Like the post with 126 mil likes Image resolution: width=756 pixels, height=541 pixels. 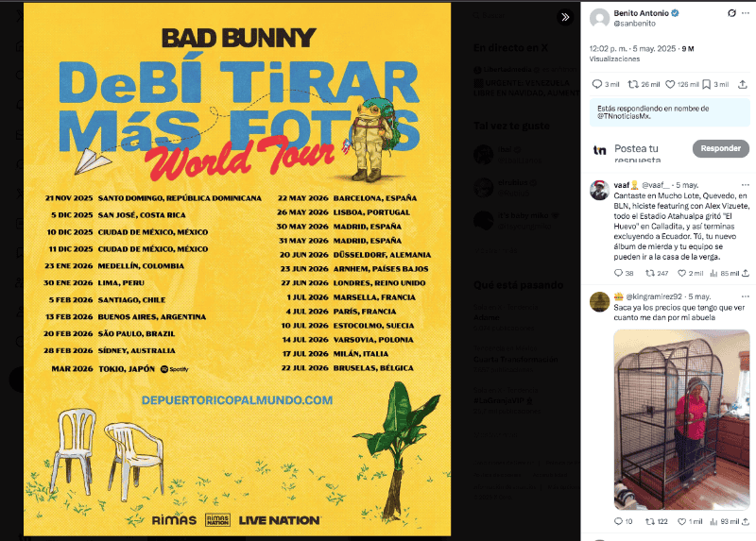point(672,84)
